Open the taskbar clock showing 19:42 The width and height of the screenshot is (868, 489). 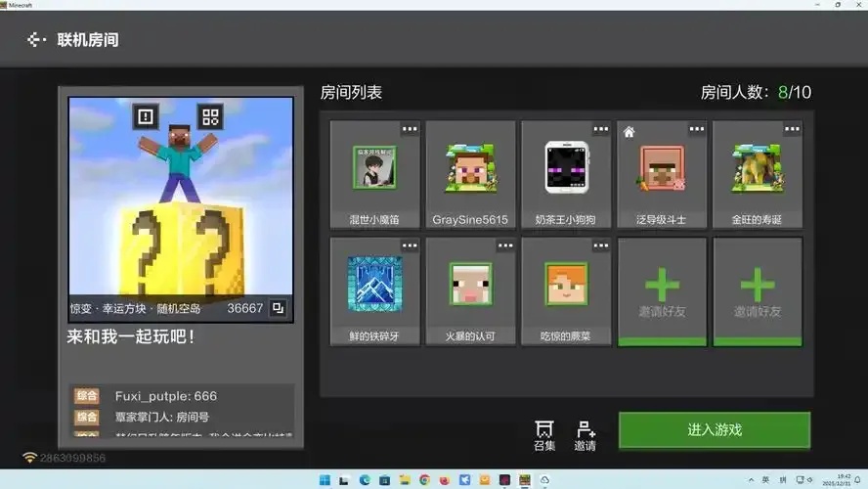pos(837,479)
